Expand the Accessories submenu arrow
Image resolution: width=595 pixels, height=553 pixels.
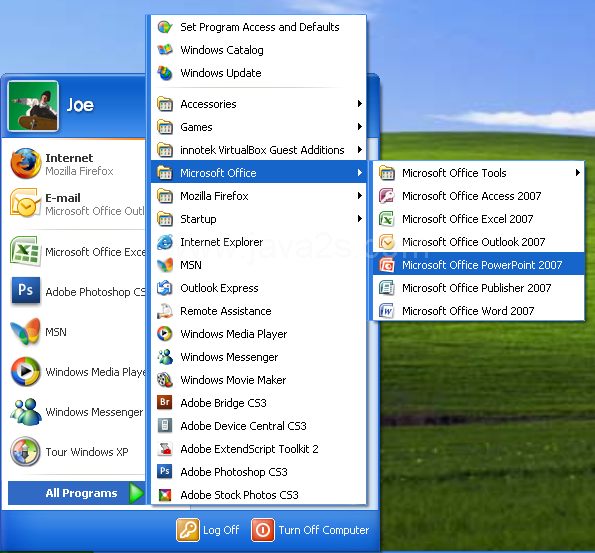[x=359, y=104]
